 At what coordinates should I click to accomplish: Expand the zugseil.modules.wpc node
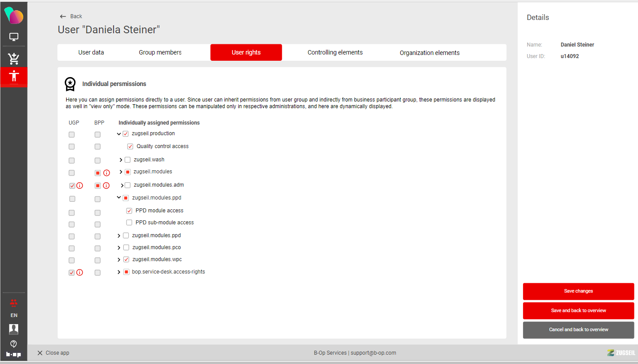[x=119, y=260]
